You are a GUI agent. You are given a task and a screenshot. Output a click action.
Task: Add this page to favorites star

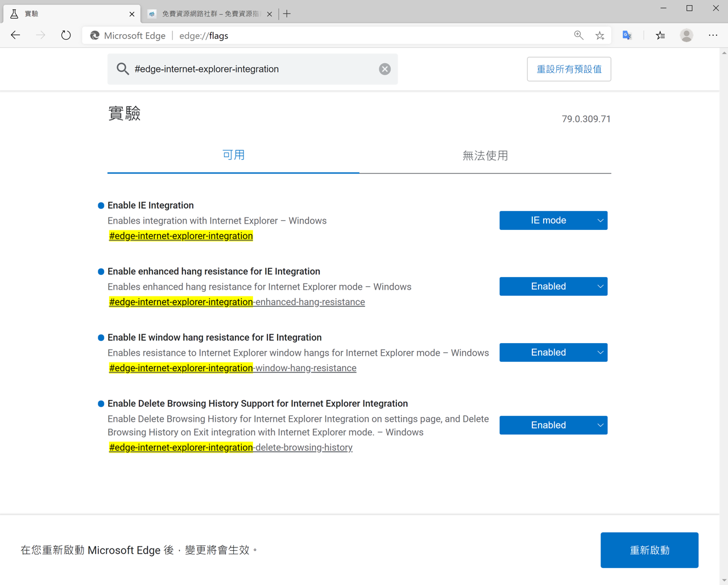(x=599, y=35)
